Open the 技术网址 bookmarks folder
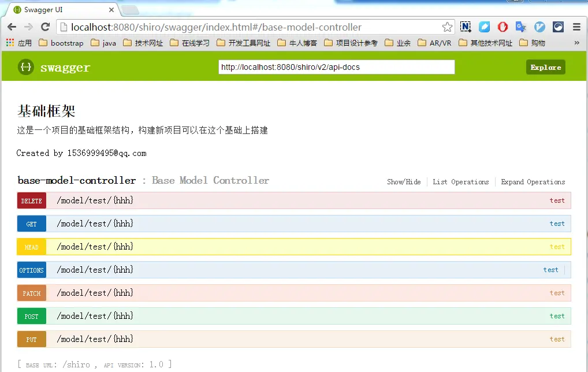 [x=143, y=43]
